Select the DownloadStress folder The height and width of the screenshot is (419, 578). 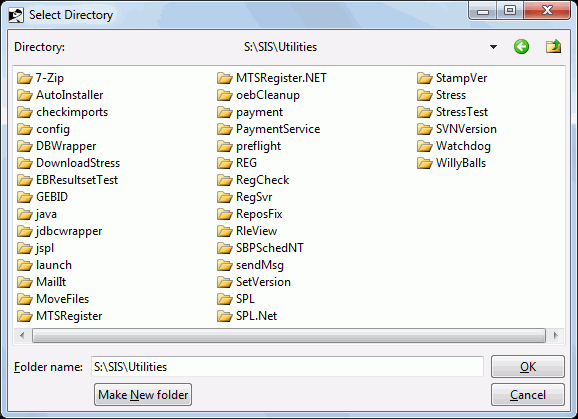click(x=69, y=163)
